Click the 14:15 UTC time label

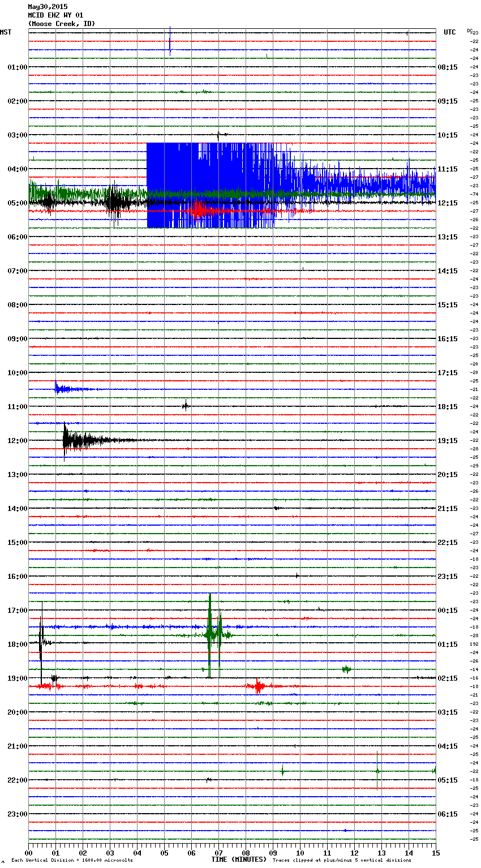click(448, 271)
